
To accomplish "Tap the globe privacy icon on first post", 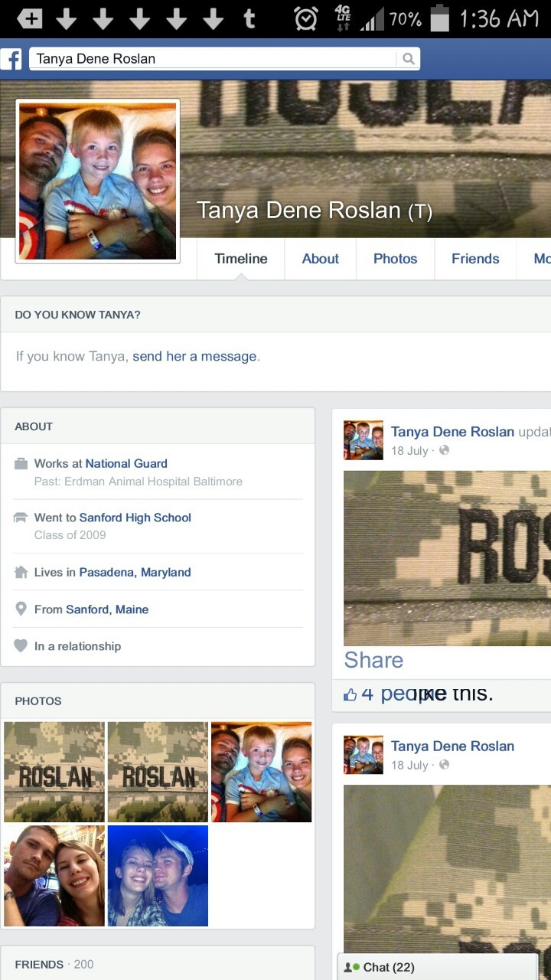I will 444,450.
